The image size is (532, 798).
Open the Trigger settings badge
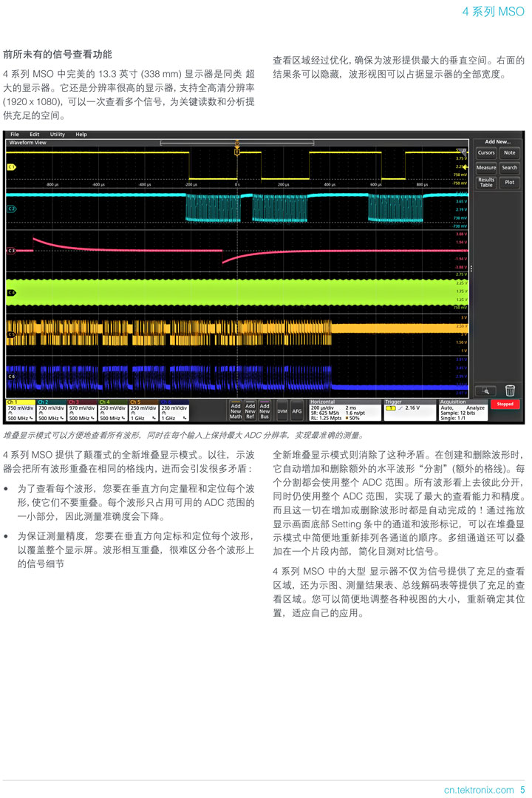(409, 410)
